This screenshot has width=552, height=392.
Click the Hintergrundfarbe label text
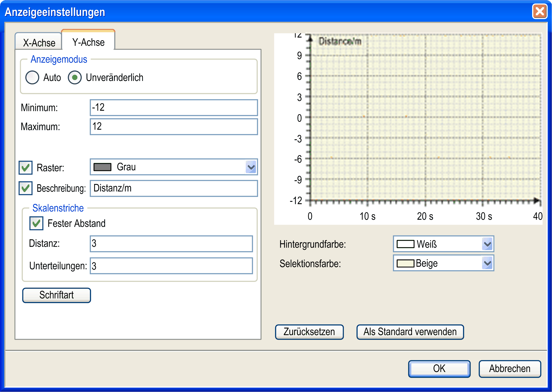pyautogui.click(x=313, y=244)
